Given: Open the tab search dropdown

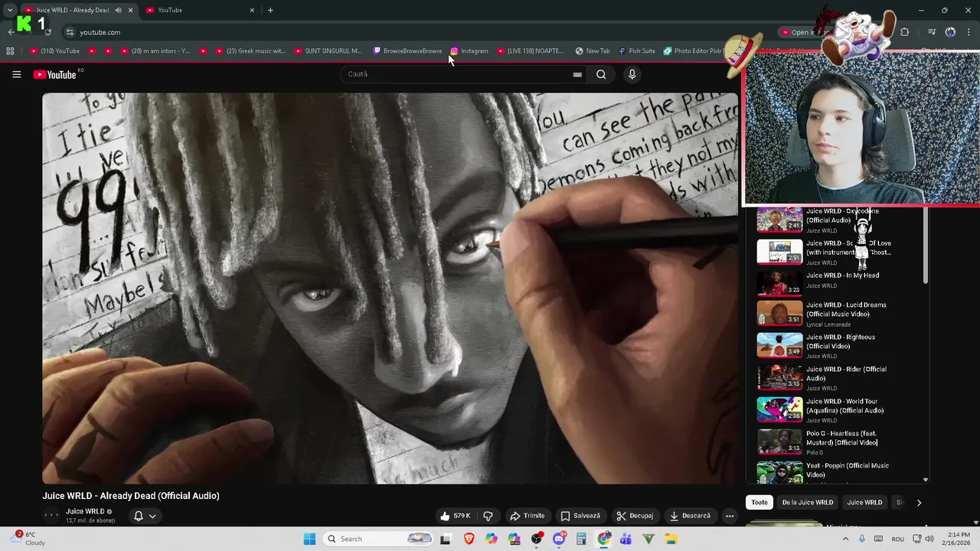Looking at the screenshot, I should tap(10, 10).
